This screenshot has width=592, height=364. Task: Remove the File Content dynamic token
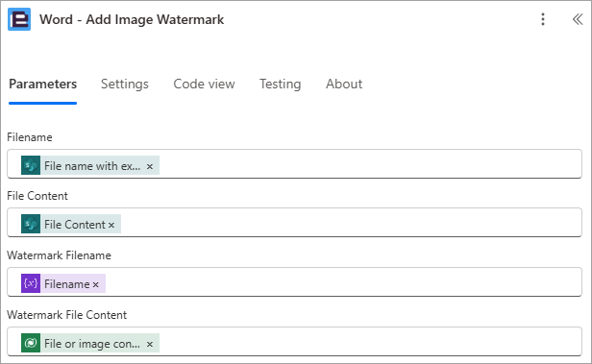tap(111, 225)
